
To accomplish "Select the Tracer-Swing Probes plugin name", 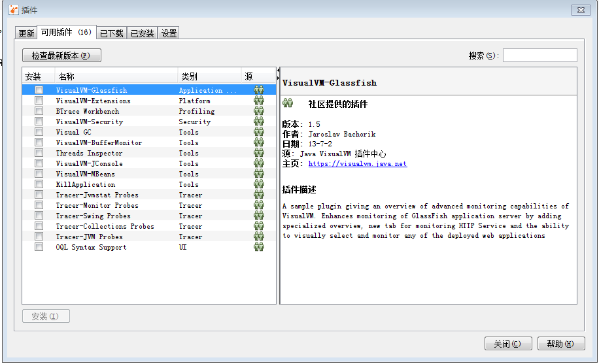I will [94, 216].
